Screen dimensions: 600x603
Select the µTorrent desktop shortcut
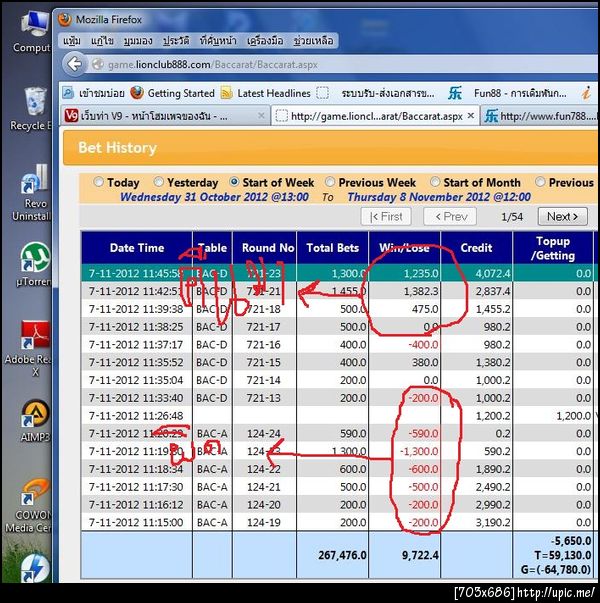point(34,265)
